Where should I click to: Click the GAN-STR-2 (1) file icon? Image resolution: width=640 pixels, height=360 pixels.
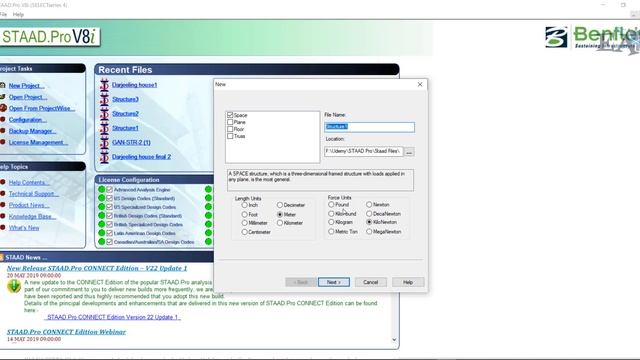click(104, 142)
